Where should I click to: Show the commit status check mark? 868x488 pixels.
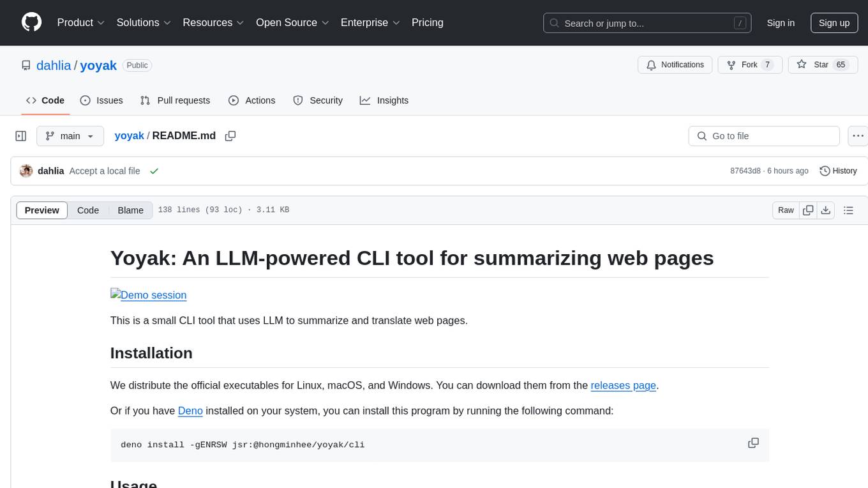tap(154, 171)
